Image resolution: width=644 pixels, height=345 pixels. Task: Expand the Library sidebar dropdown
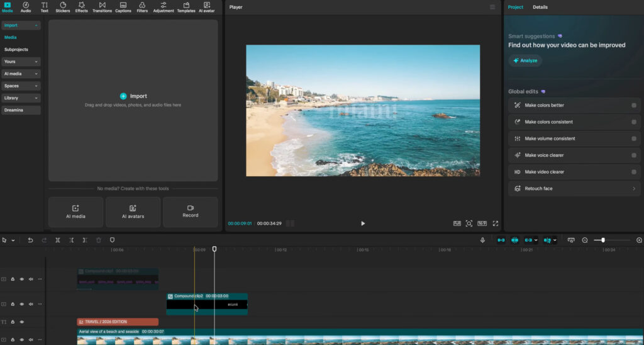click(21, 98)
